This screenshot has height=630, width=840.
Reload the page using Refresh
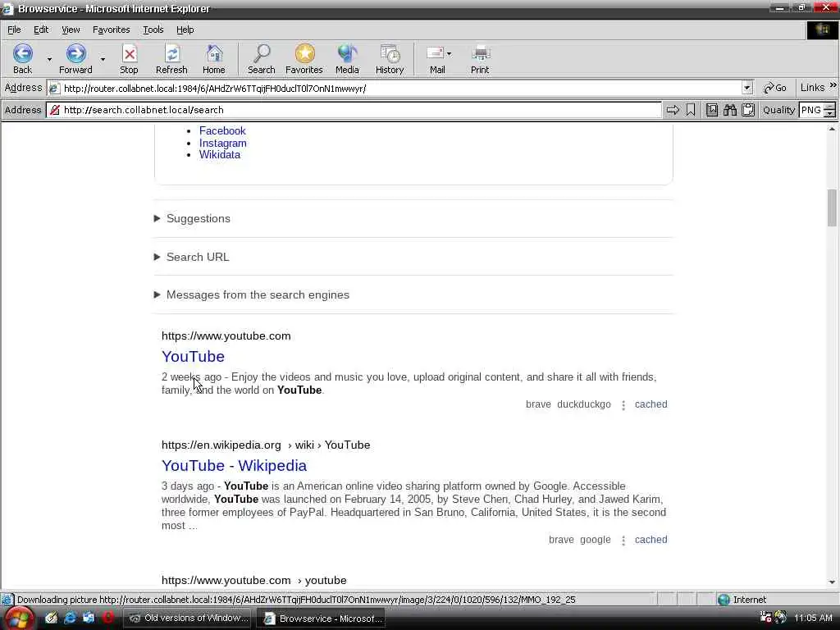(171, 59)
